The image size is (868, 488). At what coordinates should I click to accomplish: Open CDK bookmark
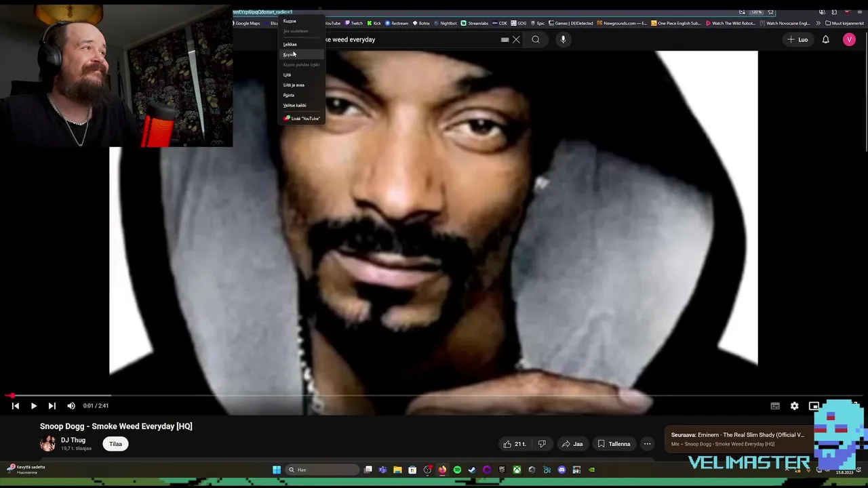click(x=500, y=23)
